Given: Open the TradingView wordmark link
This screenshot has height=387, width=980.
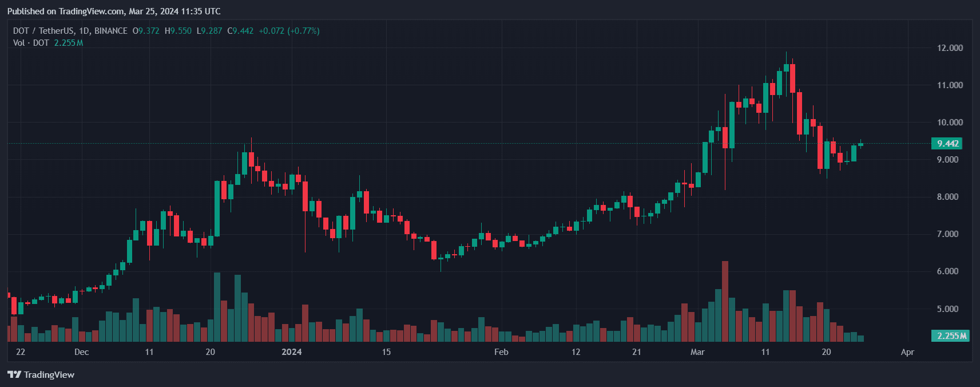Looking at the screenshot, I should tap(49, 375).
